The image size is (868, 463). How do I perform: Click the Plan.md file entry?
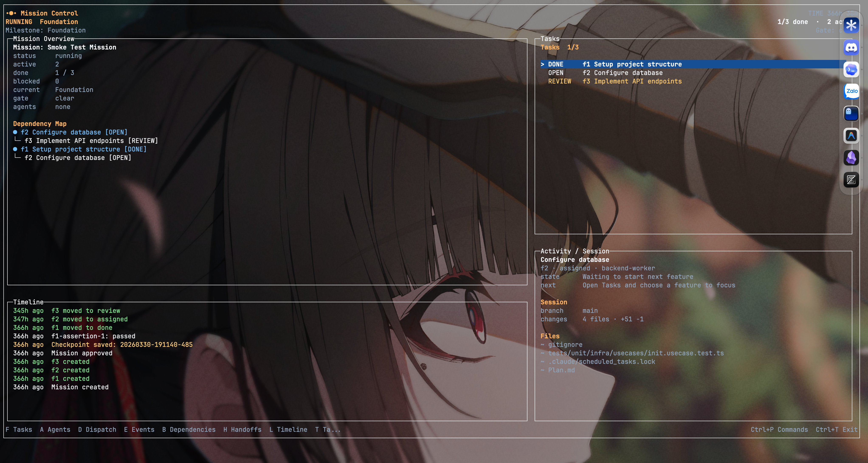point(558,370)
